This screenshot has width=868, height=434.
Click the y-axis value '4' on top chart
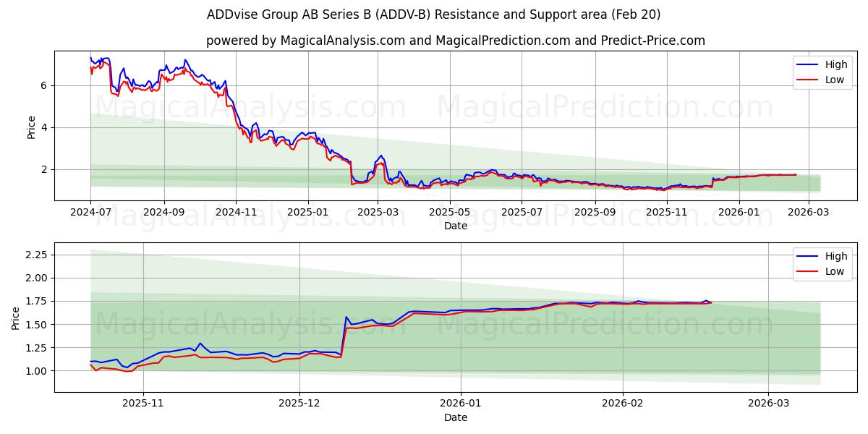pos(44,127)
